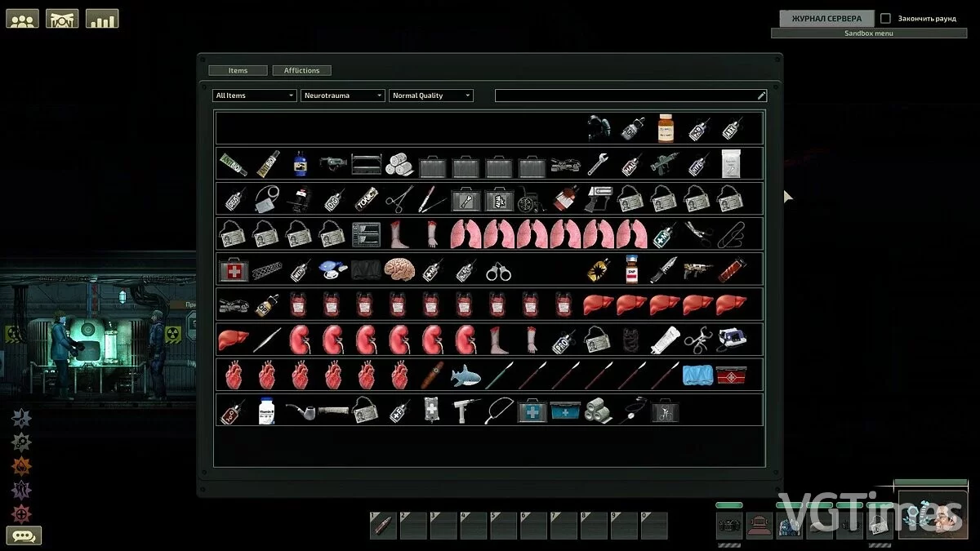Open the chat speech bubble button
The height and width of the screenshot is (551, 980).
pyautogui.click(x=24, y=536)
